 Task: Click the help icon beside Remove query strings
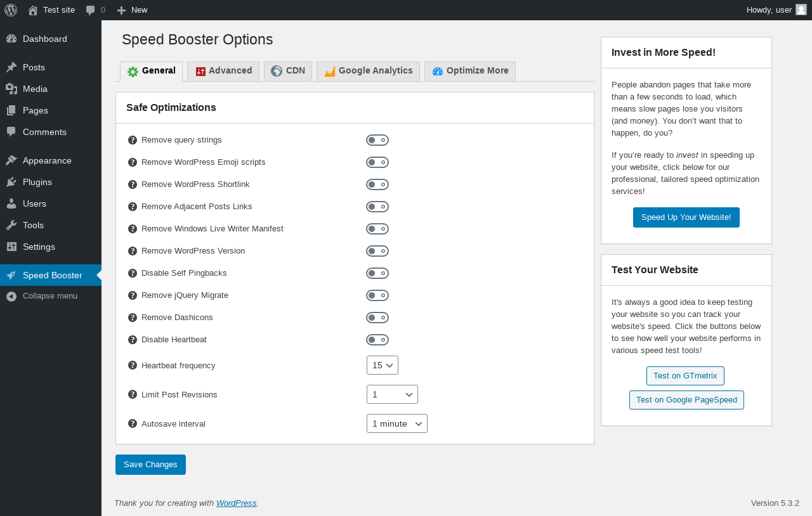tap(133, 140)
